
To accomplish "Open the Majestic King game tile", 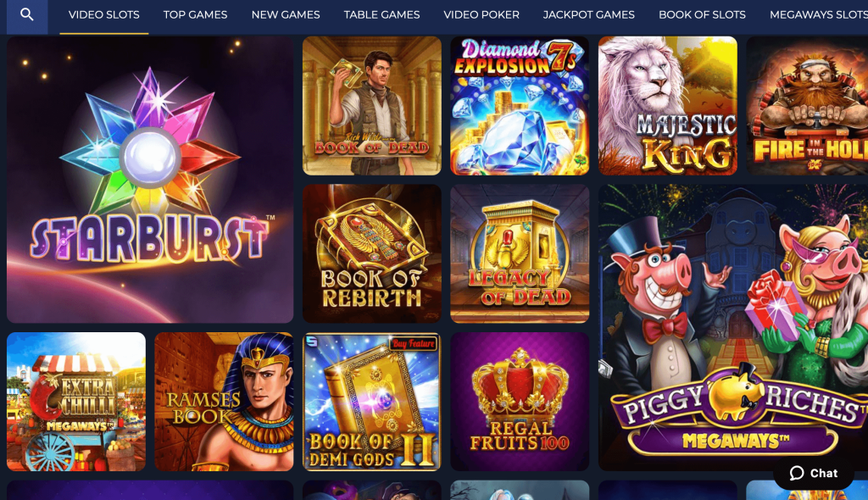I will click(x=668, y=106).
